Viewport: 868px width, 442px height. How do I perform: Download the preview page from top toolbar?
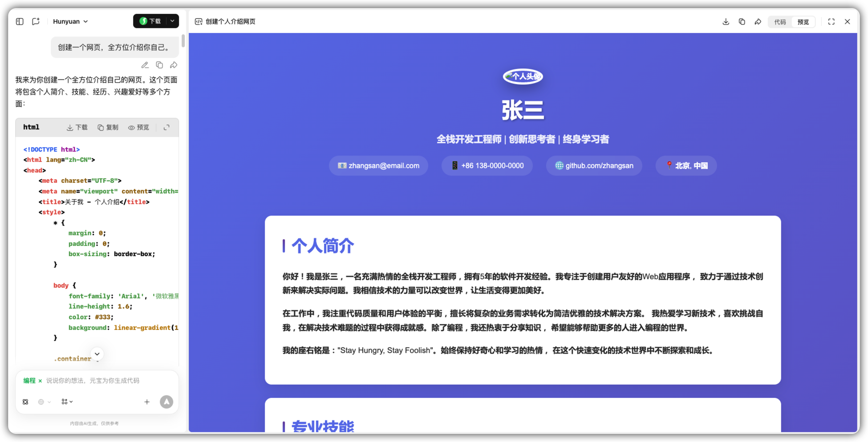[726, 22]
